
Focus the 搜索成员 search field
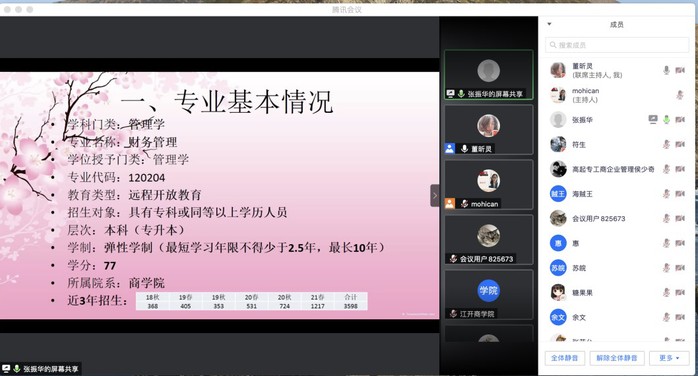click(617, 45)
